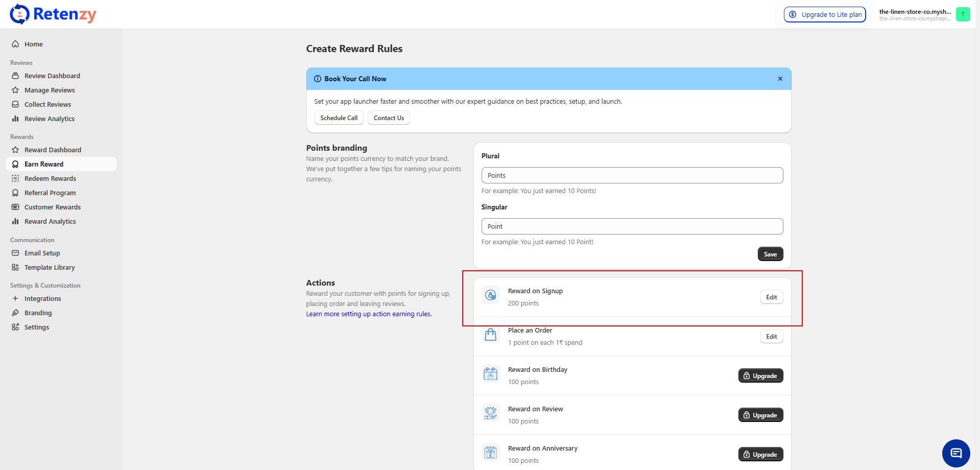Focus the Plural points name field
Image resolution: width=980 pixels, height=470 pixels.
pos(632,175)
